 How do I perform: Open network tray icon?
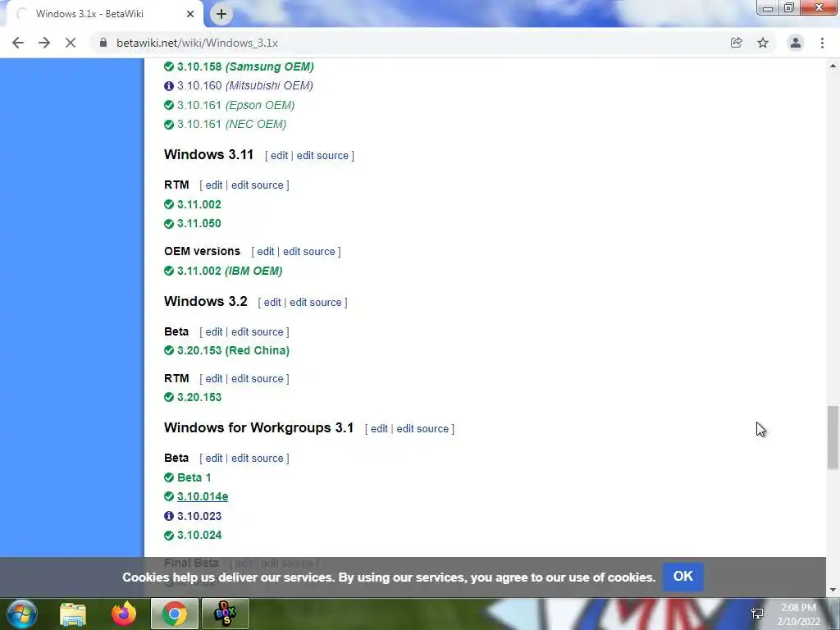coord(757,614)
